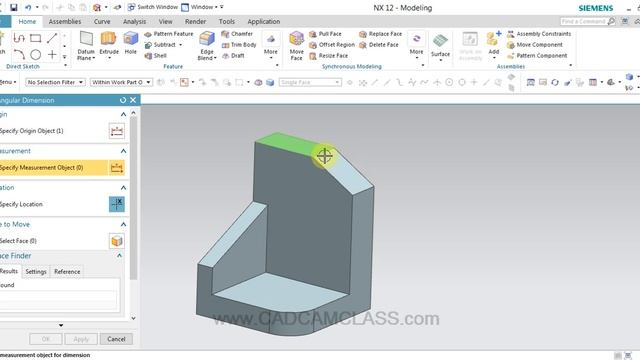Collapse the Location section chevron
This screenshot has width=640, height=360.
[123, 188]
